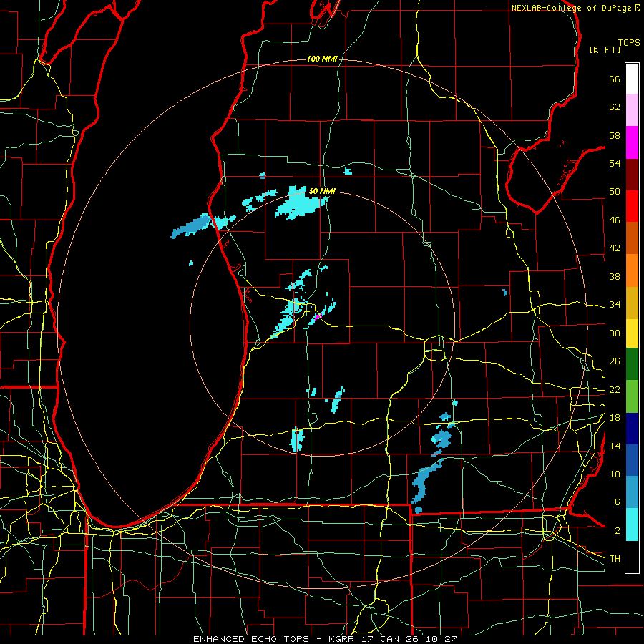Click the cyan legend swatch near 2
The width and height of the screenshot is (644, 644).
(632, 525)
